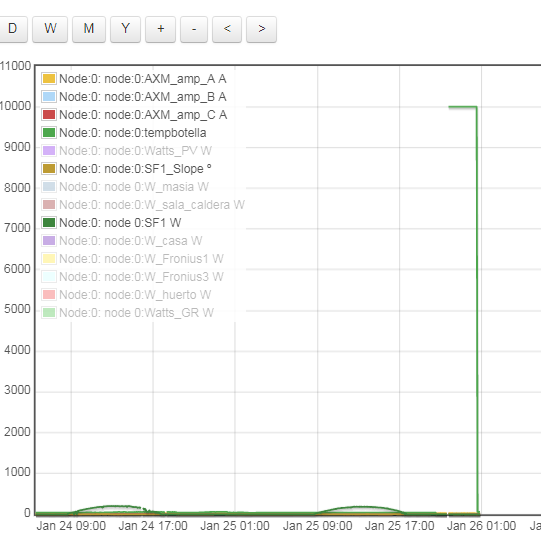Screen dimensions: 541x542
Task: Select the Y year view button
Action: click(125, 29)
